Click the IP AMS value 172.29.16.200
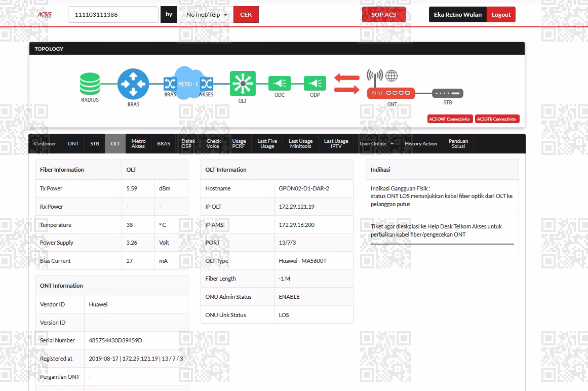This screenshot has width=588, height=391. pos(296,225)
